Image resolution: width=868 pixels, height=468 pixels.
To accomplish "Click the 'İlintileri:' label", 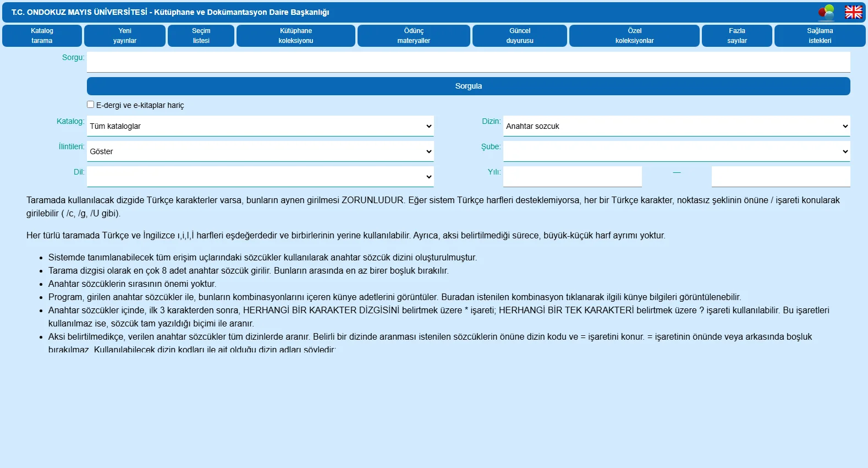I will coord(72,146).
